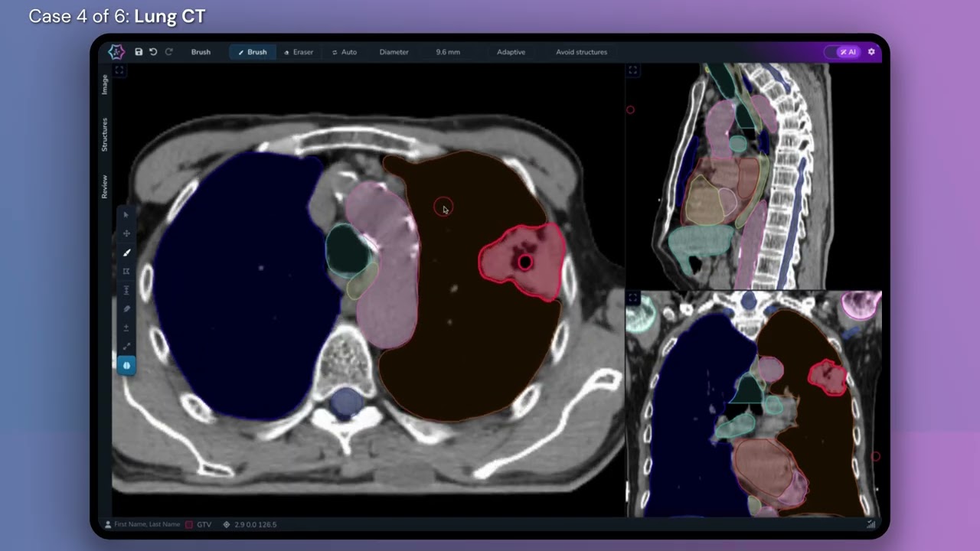Save using the floppy disk icon
Screen dimensions: 980x551
(x=139, y=52)
